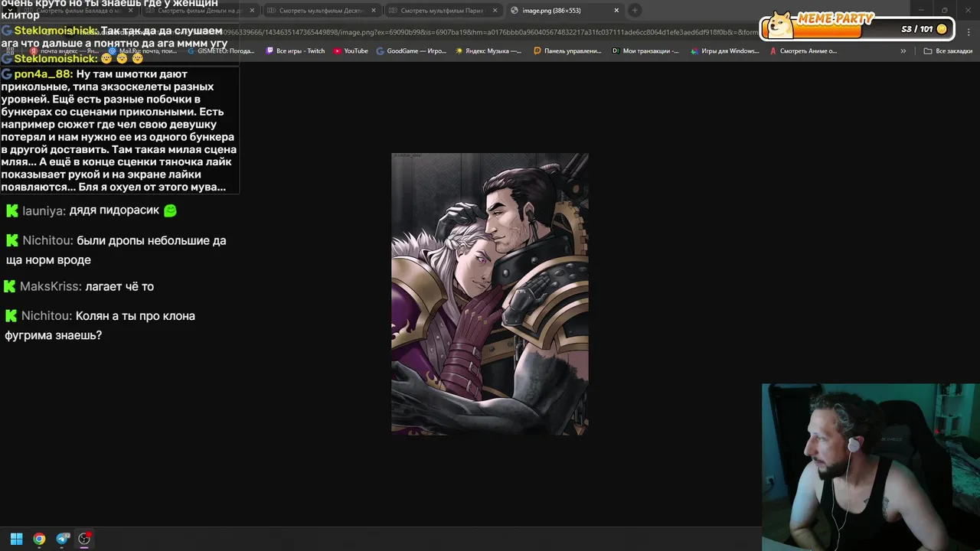Click the Meme Party coin counter 53 / 101
980x551 pixels.
(x=924, y=29)
